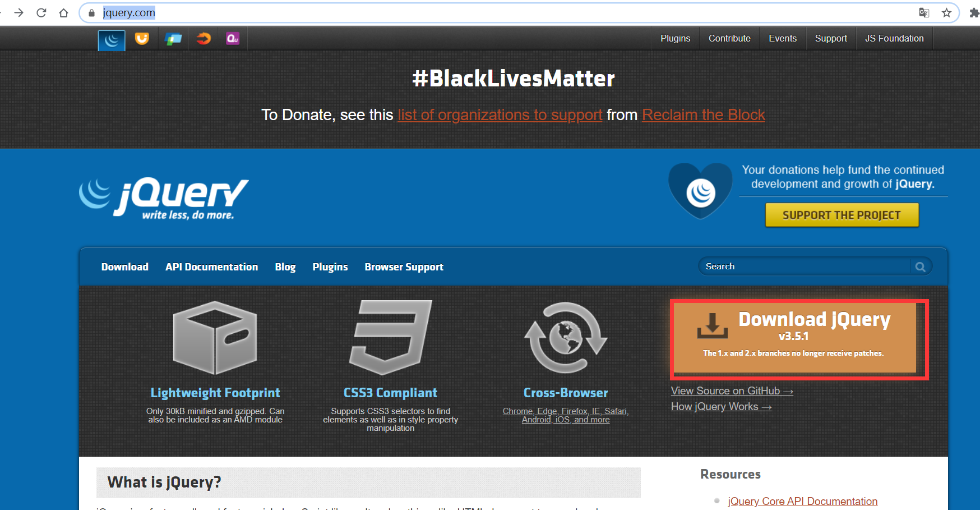
Task: Click the jQuery write less do more logo
Action: pyautogui.click(x=164, y=199)
